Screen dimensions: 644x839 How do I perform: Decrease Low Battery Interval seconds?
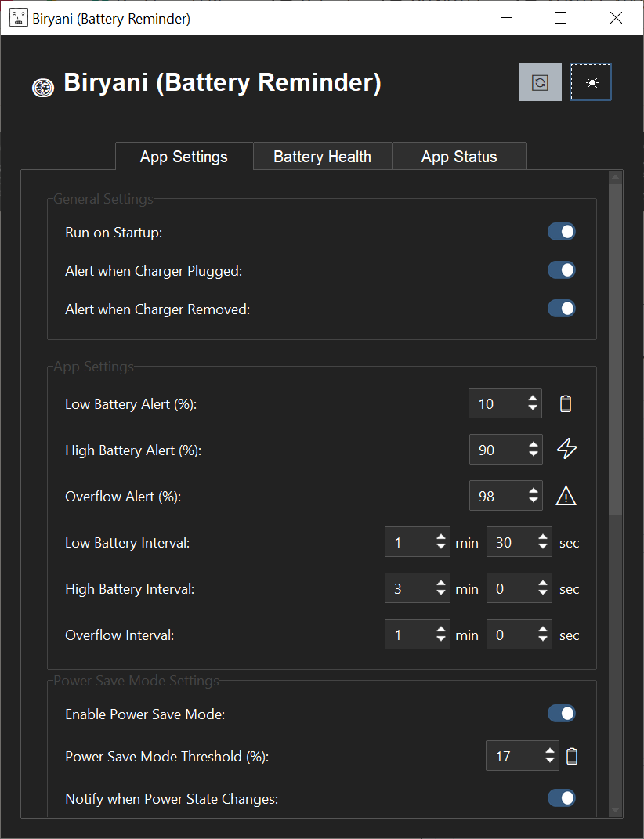pos(543,546)
